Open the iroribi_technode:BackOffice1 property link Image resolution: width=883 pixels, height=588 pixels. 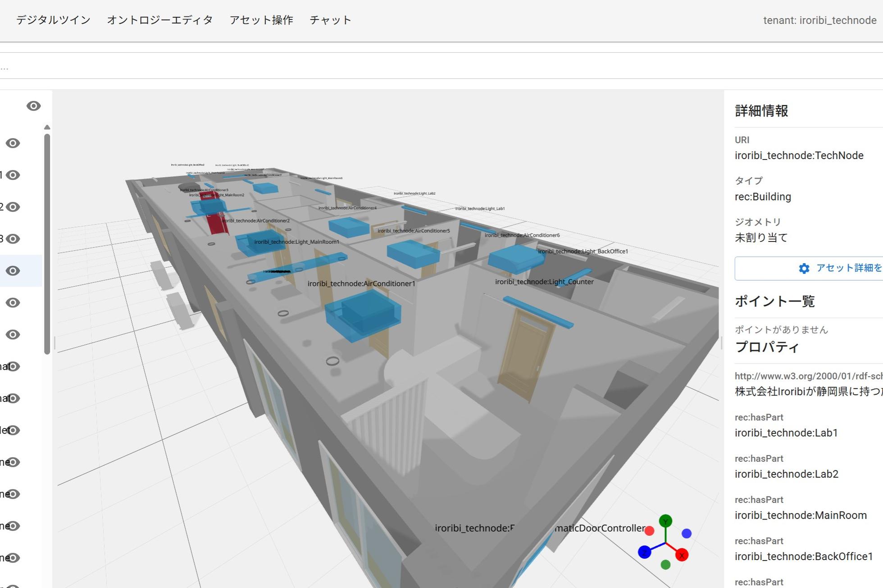coord(804,556)
